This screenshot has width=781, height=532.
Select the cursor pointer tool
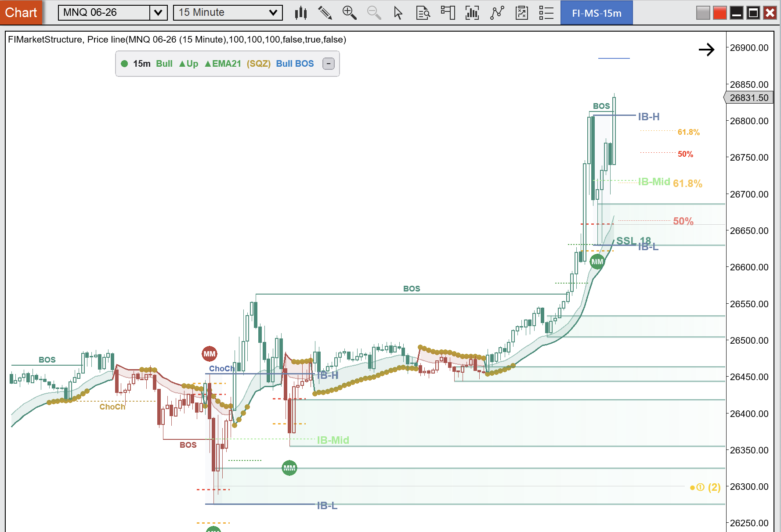tap(398, 13)
